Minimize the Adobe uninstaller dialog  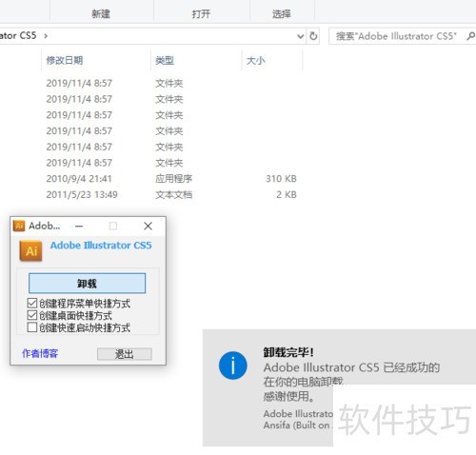[x=79, y=226]
